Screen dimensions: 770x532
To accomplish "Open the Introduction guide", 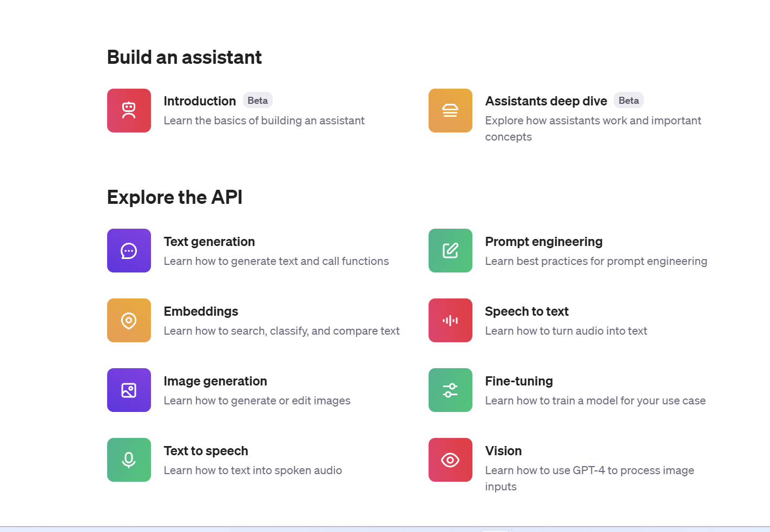I will pos(200,101).
